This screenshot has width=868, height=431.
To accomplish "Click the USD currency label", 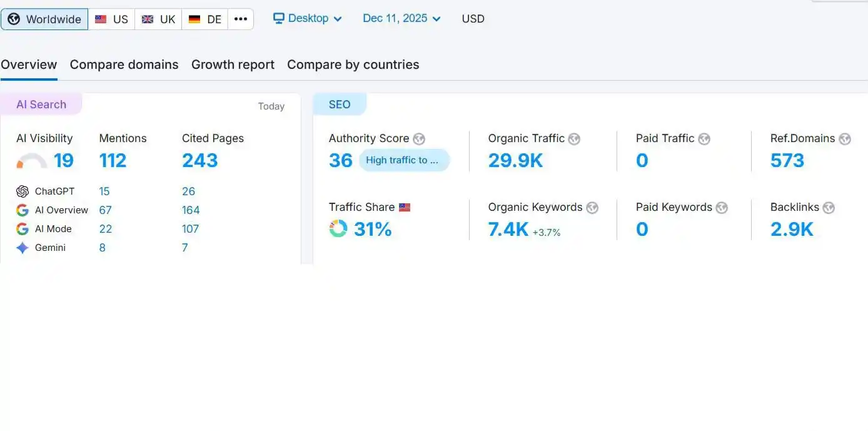I will coord(473,19).
